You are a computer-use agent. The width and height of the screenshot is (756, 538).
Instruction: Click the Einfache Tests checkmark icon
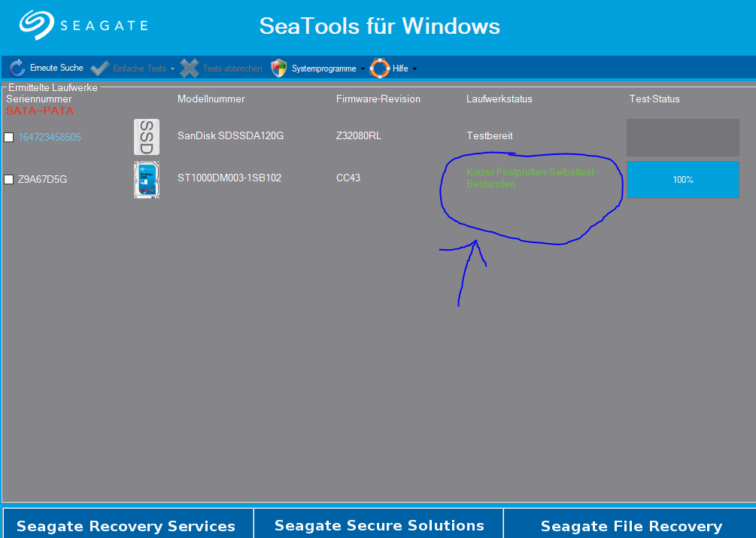coord(99,68)
